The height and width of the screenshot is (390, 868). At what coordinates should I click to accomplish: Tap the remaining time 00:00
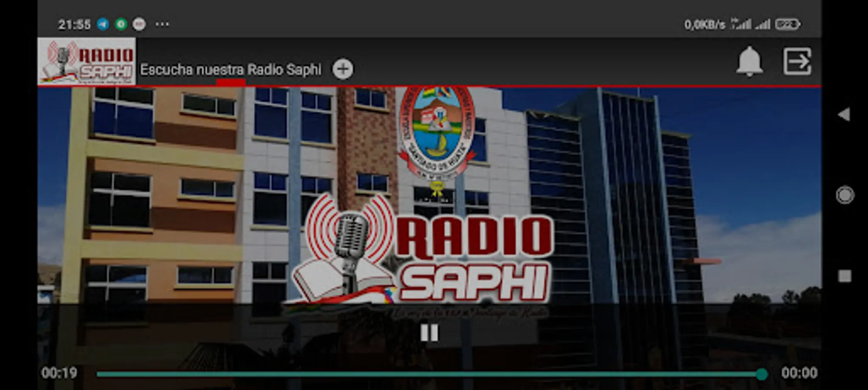point(799,373)
